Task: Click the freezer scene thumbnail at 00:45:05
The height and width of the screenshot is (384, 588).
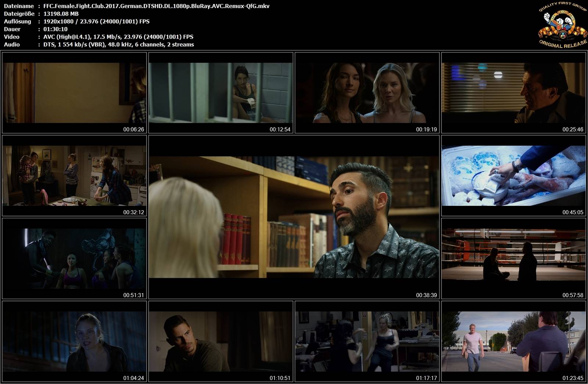Action: point(514,176)
